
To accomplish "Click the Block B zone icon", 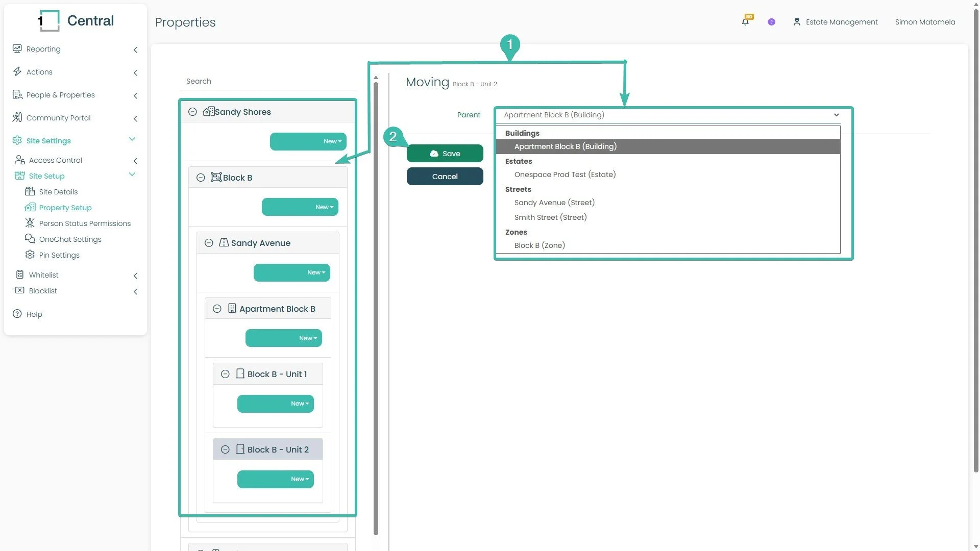I will coord(216,177).
